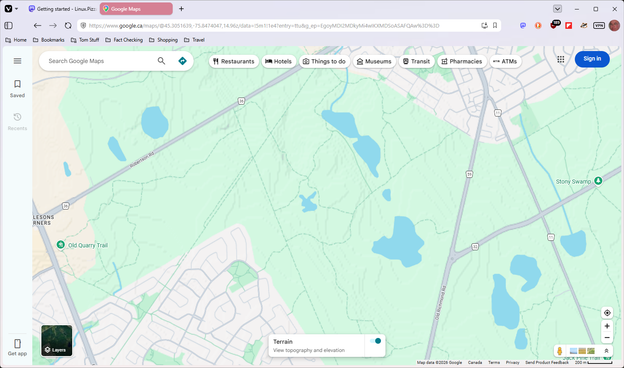Screen dimensions: 624x368
Task: Turn off the Terrain toggle
Action: pyautogui.click(x=375, y=341)
